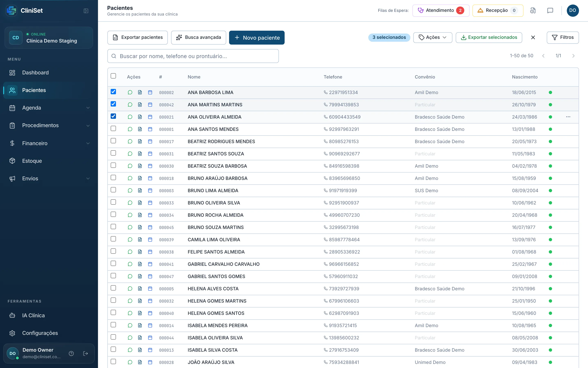The image size is (588, 368).
Task: Sort by Nome column header
Action: pos(194,77)
